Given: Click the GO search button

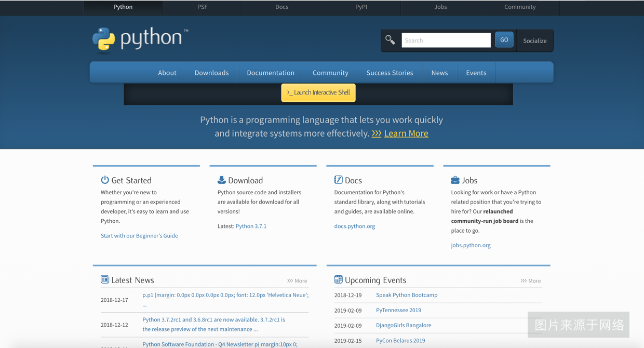Looking at the screenshot, I should pos(504,40).
